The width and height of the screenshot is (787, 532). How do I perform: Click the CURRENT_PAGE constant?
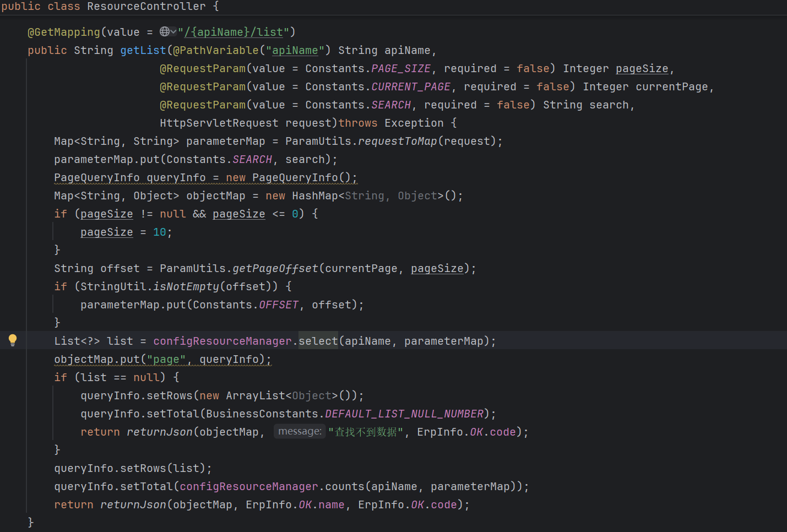[x=411, y=86]
